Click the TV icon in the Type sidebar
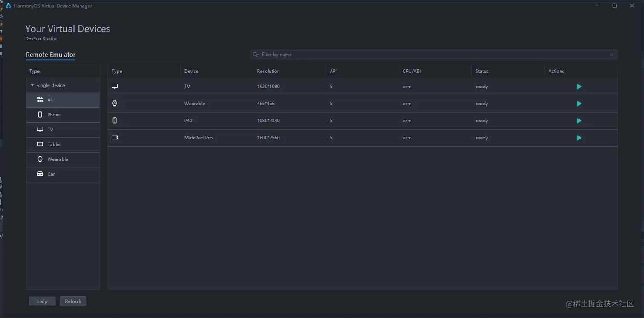 (40, 129)
